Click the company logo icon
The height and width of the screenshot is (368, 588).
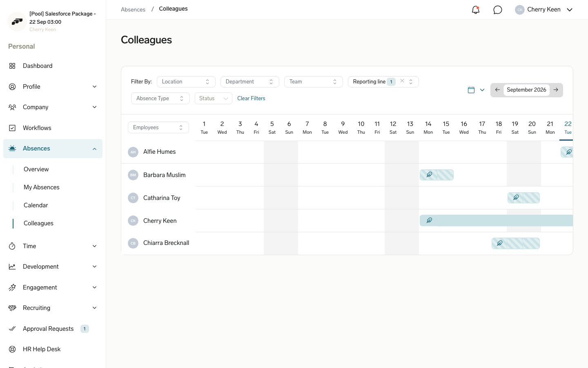click(x=17, y=22)
